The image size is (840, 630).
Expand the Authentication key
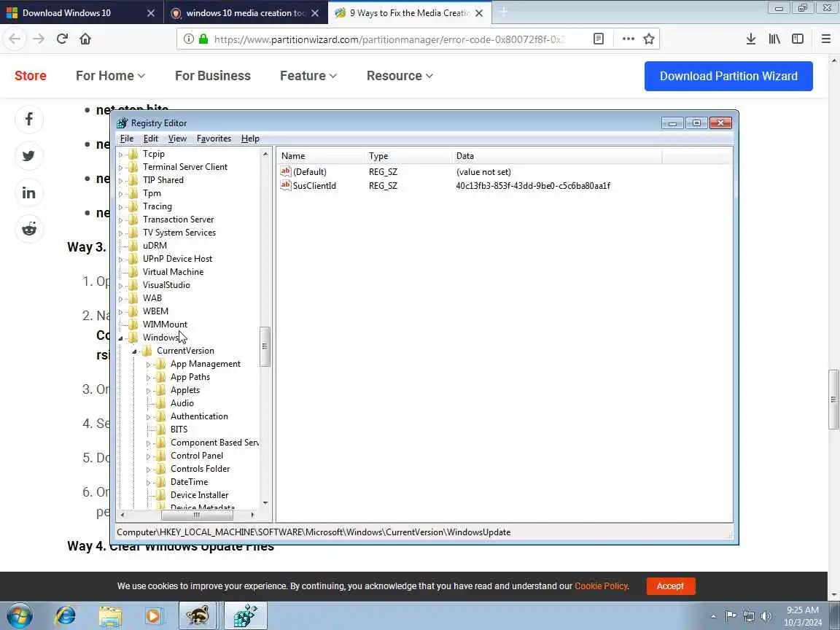[149, 417]
